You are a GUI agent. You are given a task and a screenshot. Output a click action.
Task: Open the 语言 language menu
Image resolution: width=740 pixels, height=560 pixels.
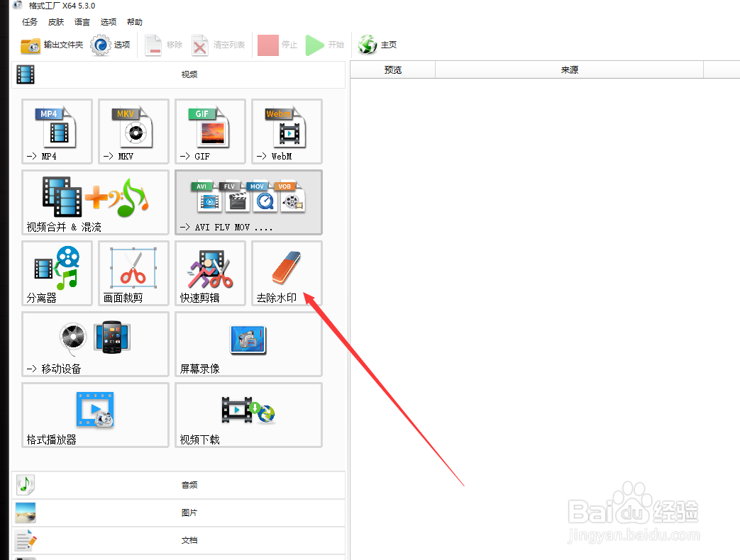[82, 22]
